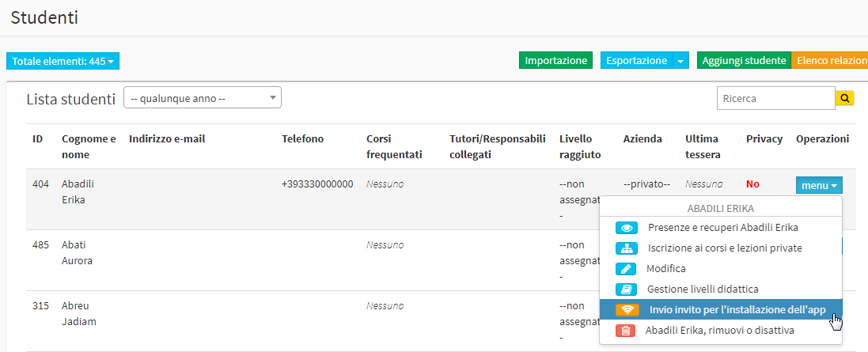
Task: Select Iscrizione ai corsi e lezioni private
Action: coord(721,248)
